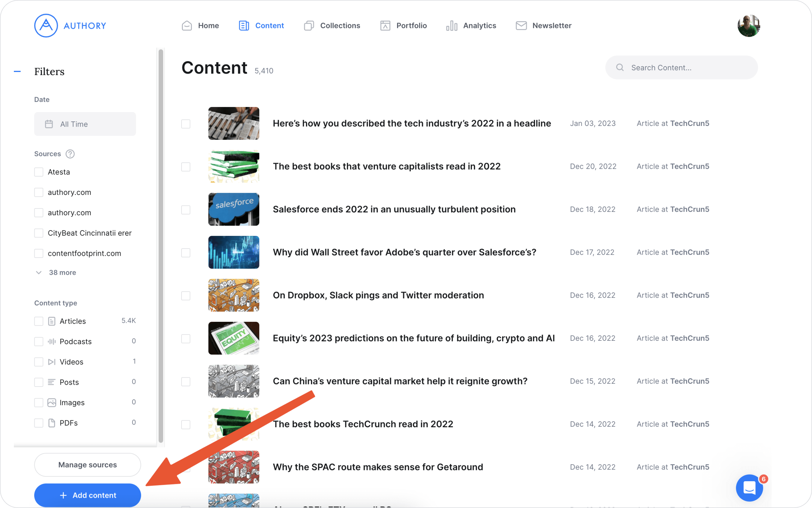Click the Analytics bar chart icon
This screenshot has height=508, width=812.
452,26
